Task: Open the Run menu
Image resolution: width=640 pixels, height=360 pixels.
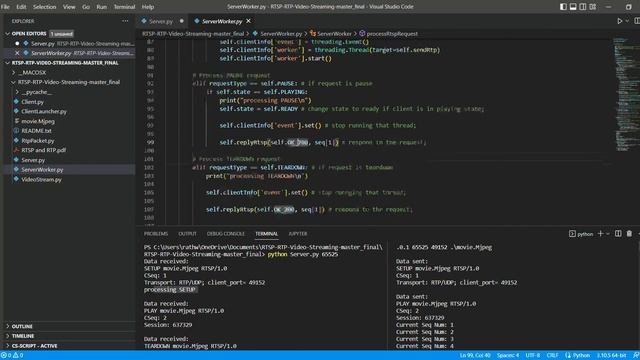Action: [x=102, y=7]
